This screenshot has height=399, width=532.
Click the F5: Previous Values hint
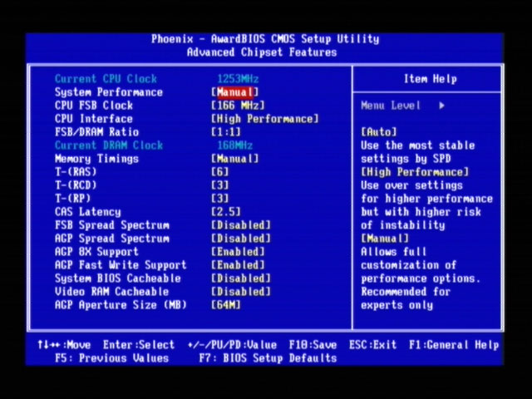tap(112, 358)
